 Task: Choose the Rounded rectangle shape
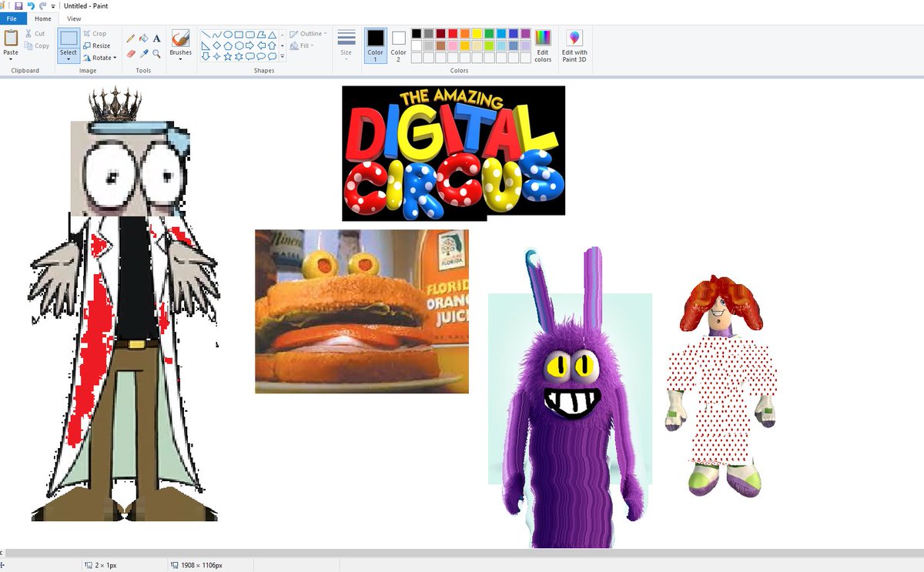[250, 35]
